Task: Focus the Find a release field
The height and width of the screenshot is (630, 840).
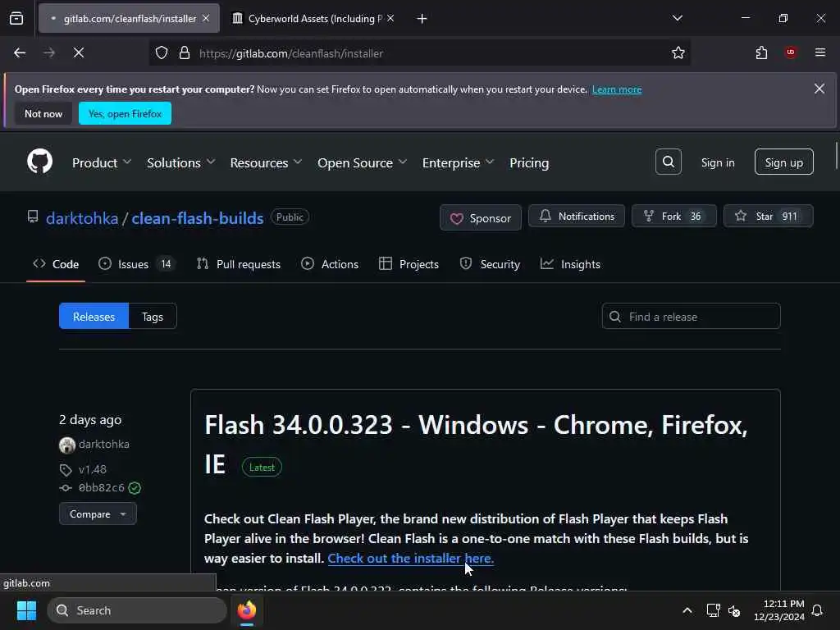Action: (x=691, y=317)
